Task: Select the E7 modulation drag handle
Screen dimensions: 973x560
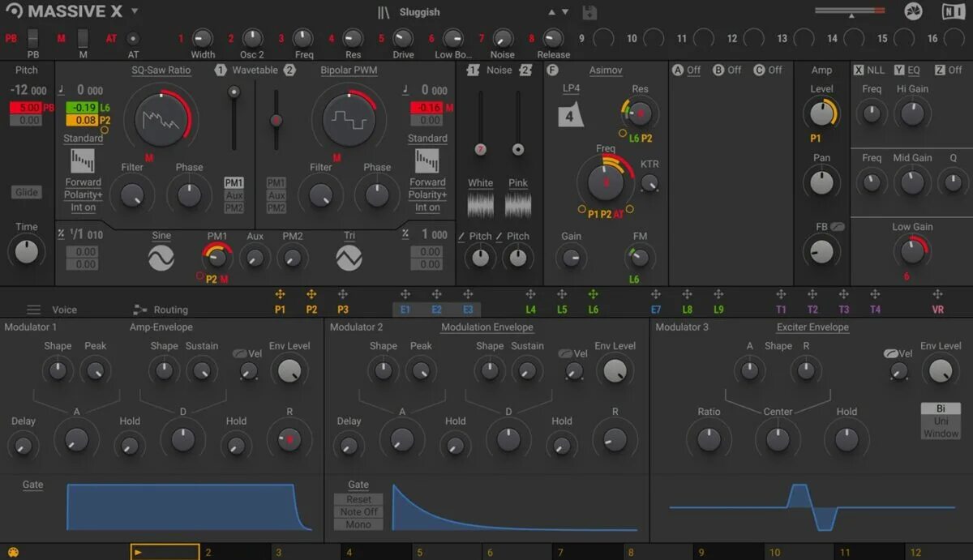Action: [x=656, y=295]
